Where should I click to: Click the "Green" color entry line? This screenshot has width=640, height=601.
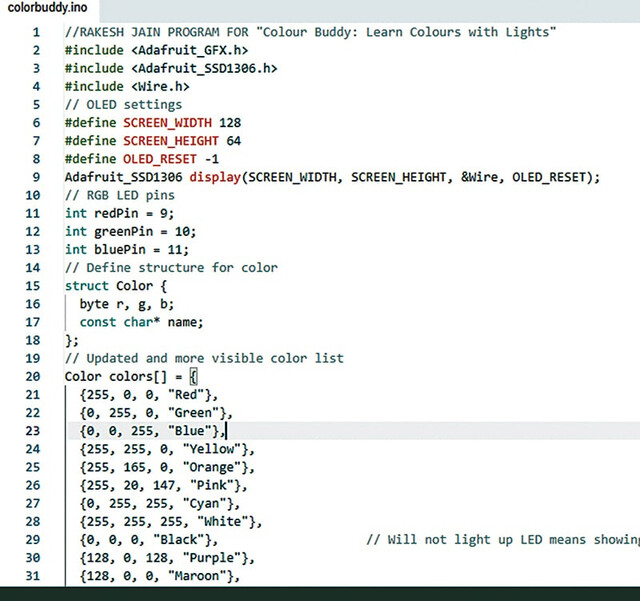(156, 413)
